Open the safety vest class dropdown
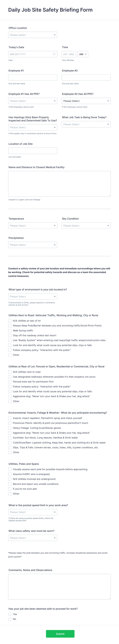 click(x=33, y=538)
